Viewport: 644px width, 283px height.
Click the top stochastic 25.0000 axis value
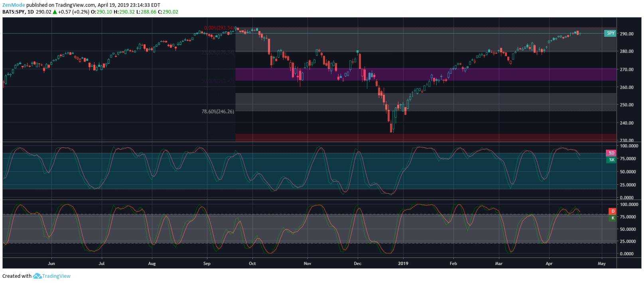coord(628,185)
